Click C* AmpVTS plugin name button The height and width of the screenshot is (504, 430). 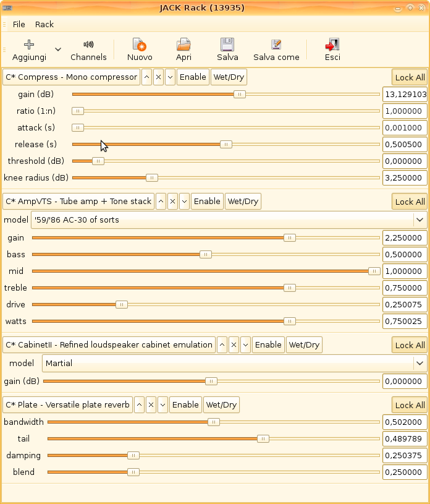tap(78, 202)
